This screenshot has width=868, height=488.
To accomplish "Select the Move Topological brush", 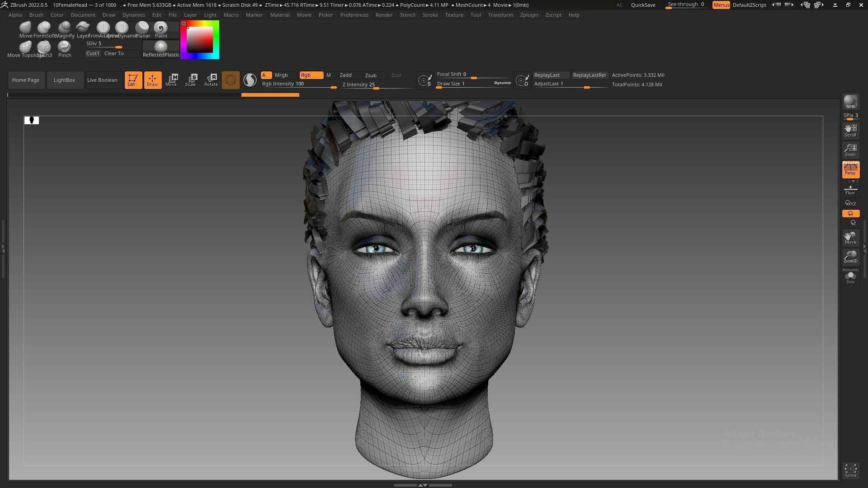I will [x=25, y=49].
